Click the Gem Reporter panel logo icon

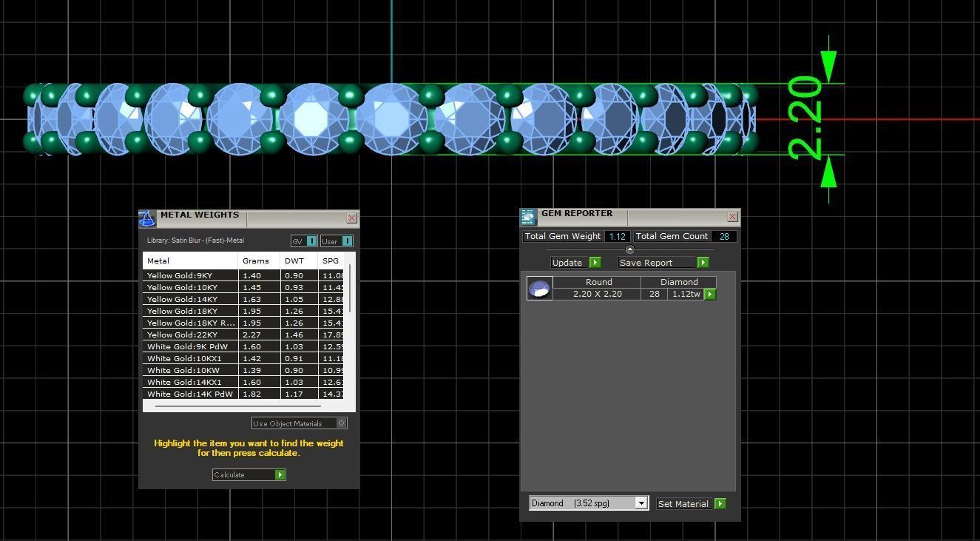[x=528, y=217]
